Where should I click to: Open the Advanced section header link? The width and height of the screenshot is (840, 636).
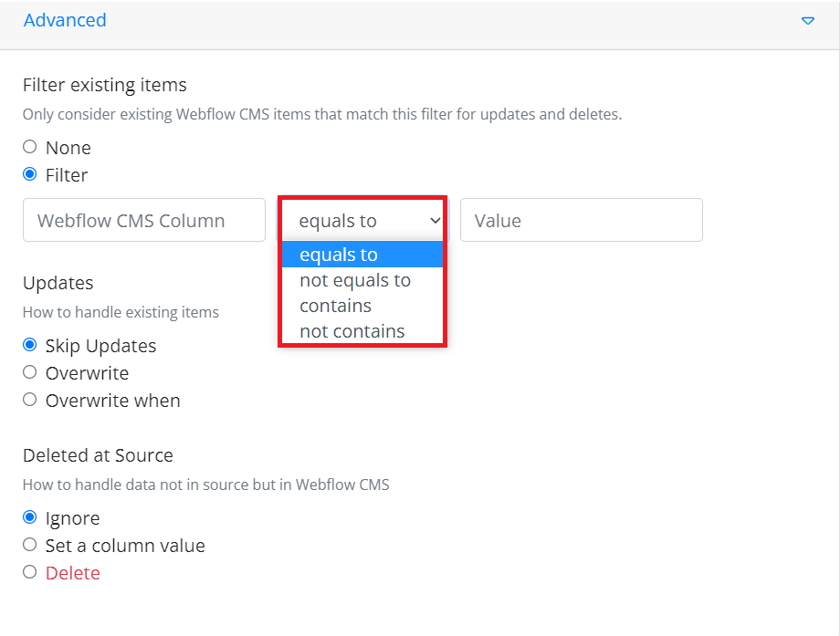click(x=65, y=20)
